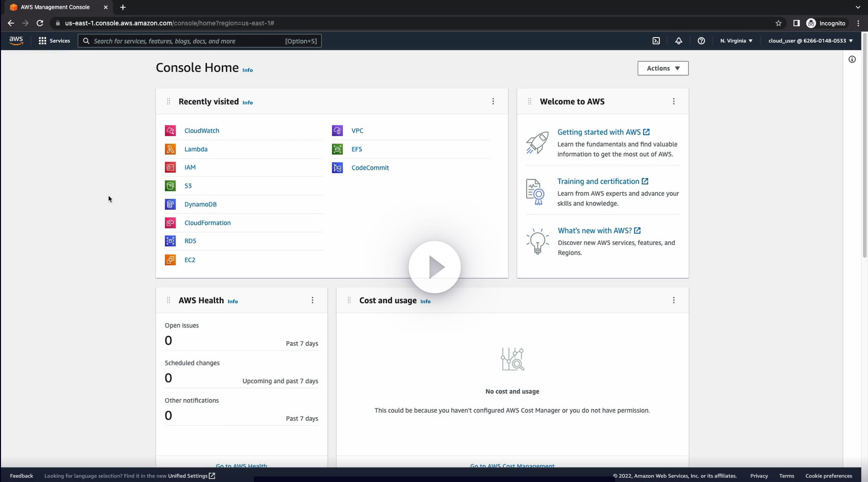868x482 pixels.
Task: Open a new browser tab
Action: coord(123,7)
